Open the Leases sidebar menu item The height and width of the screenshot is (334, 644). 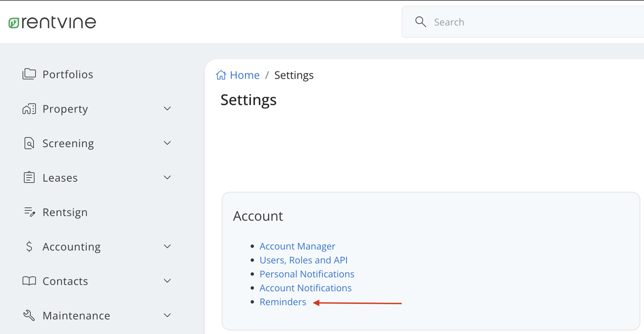(x=60, y=177)
